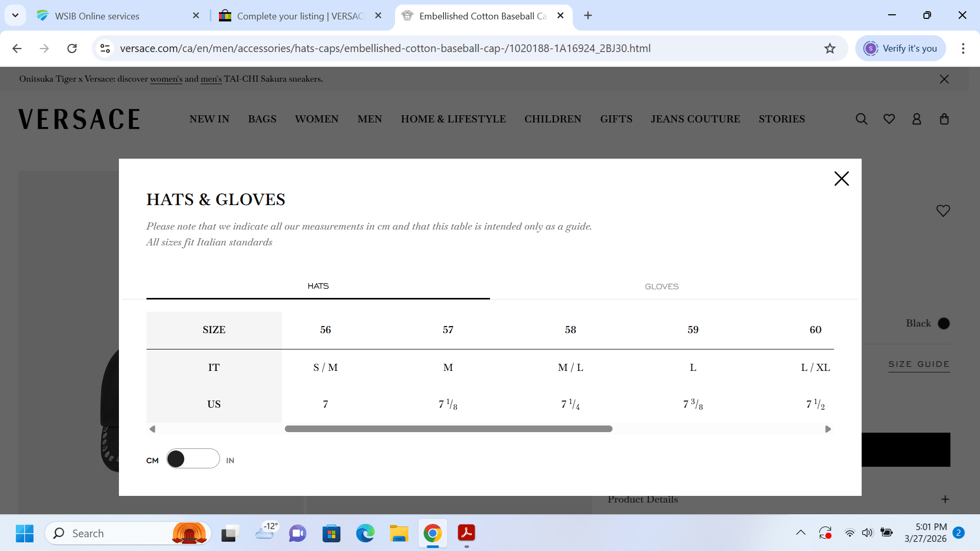
Task: Open the New In menu
Action: 209,119
